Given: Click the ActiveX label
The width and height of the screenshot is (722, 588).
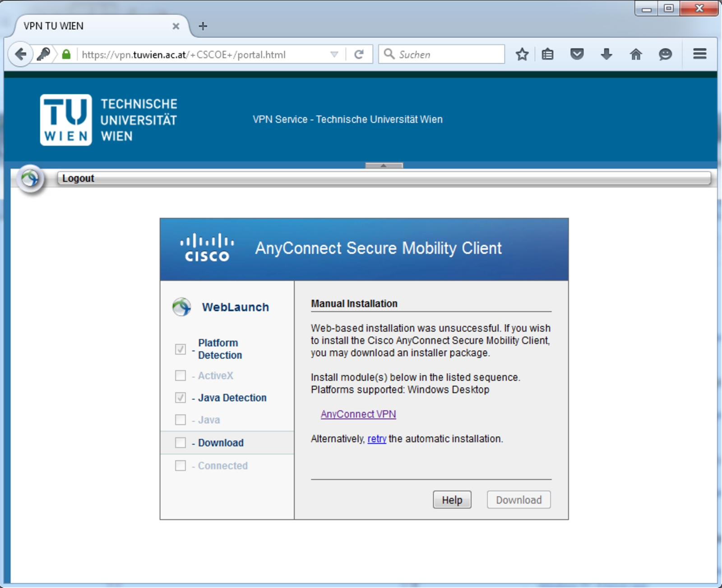Looking at the screenshot, I should (216, 375).
